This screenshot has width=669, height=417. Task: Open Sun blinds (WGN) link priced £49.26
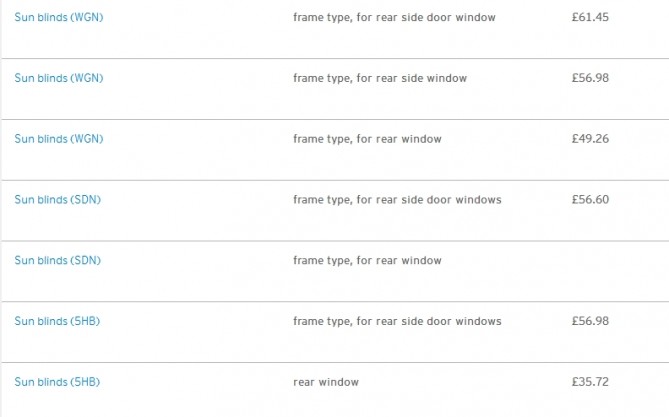click(58, 139)
